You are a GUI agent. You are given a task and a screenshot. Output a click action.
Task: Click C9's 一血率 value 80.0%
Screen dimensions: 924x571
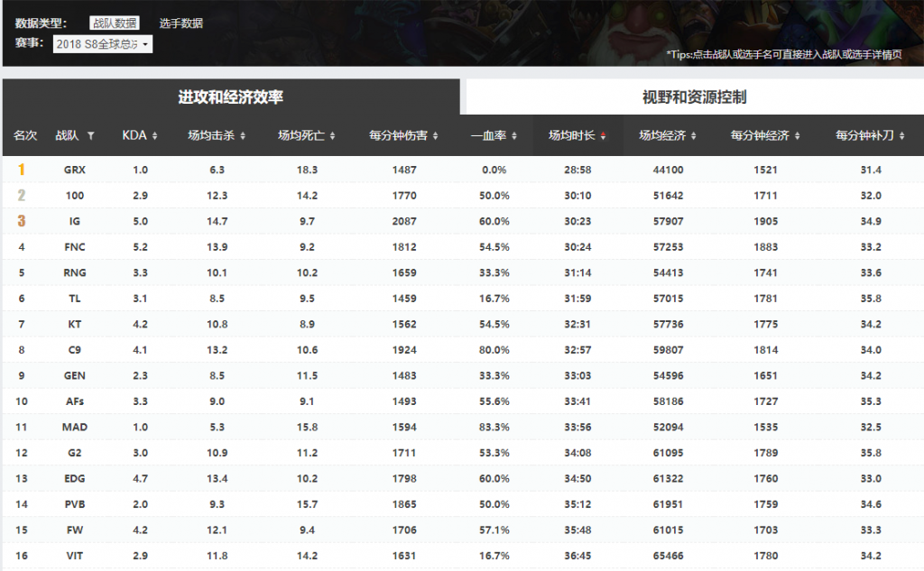pos(494,350)
